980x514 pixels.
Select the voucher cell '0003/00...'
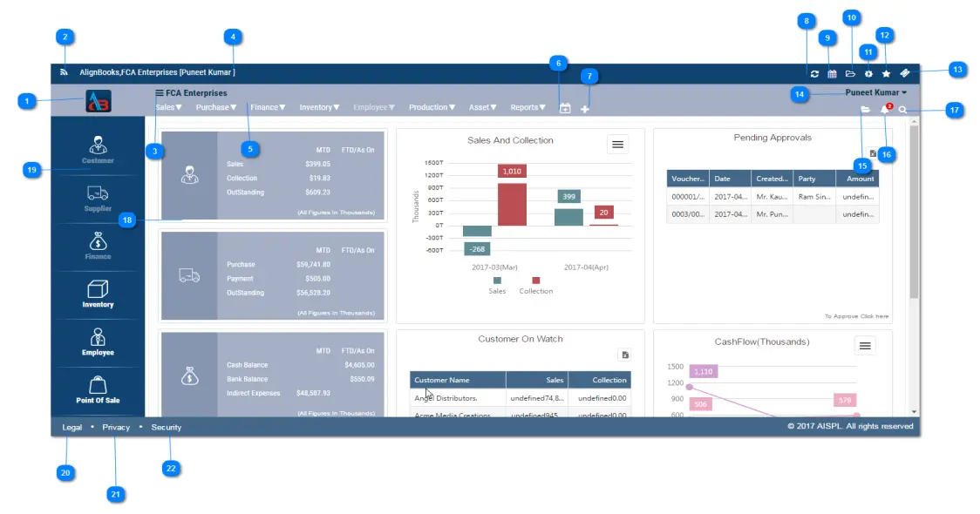(x=688, y=214)
